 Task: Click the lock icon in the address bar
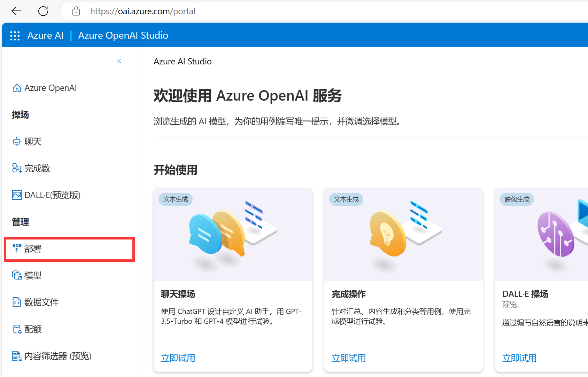[76, 11]
